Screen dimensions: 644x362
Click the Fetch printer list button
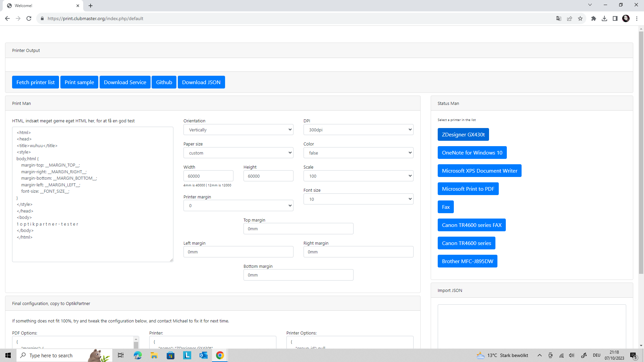click(35, 82)
